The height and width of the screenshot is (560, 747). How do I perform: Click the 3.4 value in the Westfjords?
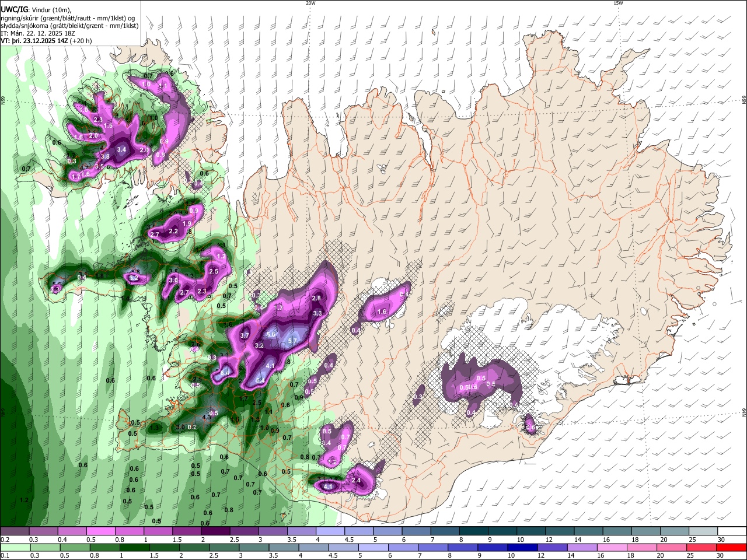tap(121, 150)
